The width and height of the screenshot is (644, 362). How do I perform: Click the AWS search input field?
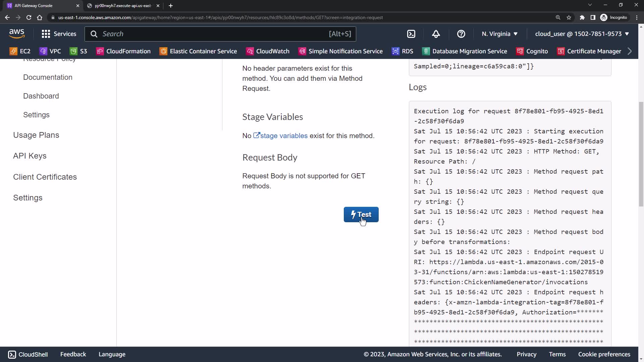pyautogui.click(x=215, y=34)
